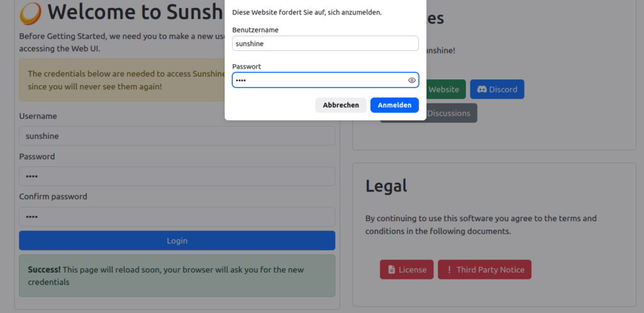Image resolution: width=644 pixels, height=313 pixels.
Task: Click the 'Confirm password' label
Action: coord(53,196)
